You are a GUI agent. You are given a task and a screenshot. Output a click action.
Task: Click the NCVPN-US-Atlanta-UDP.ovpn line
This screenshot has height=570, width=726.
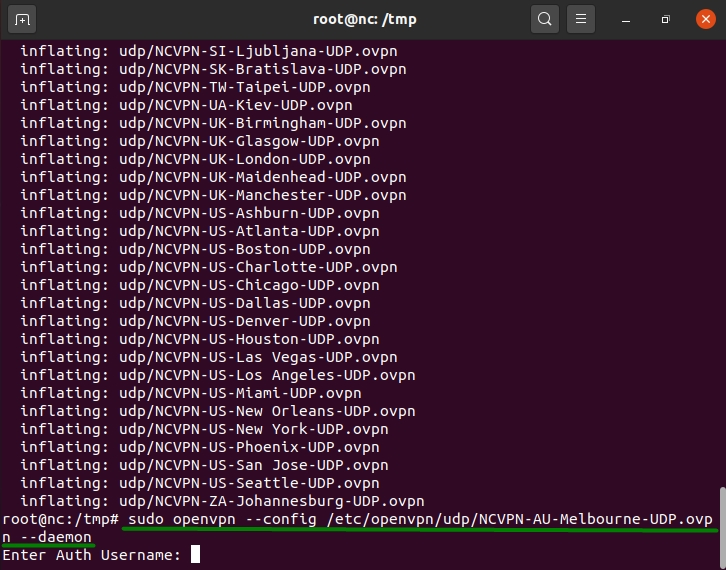click(200, 231)
